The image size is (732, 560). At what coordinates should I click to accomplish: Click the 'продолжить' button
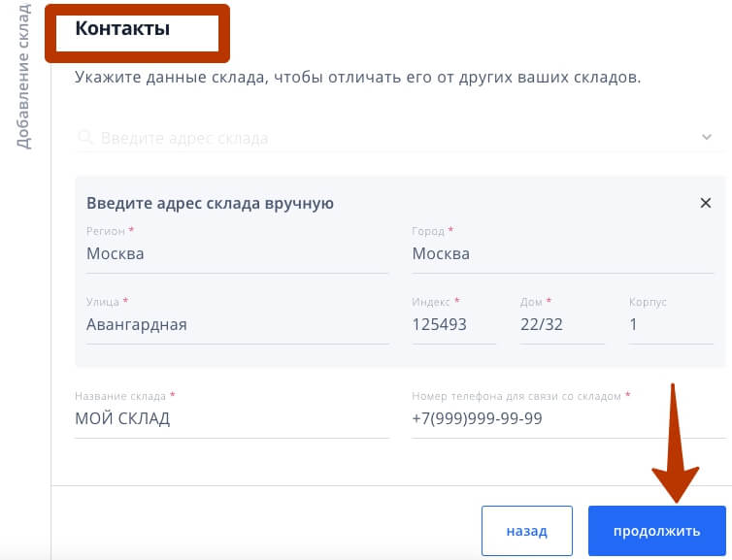[657, 531]
